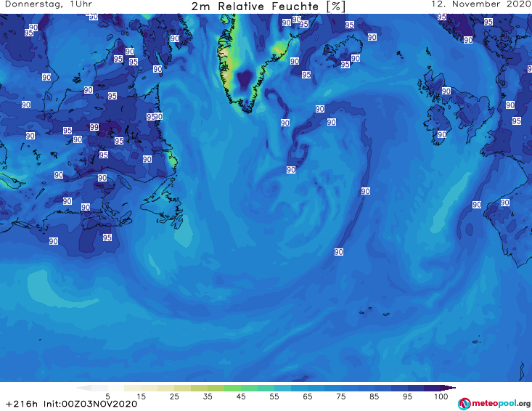The width and height of the screenshot is (532, 411).
Task: Click legend tick value '5'
Action: point(107,396)
